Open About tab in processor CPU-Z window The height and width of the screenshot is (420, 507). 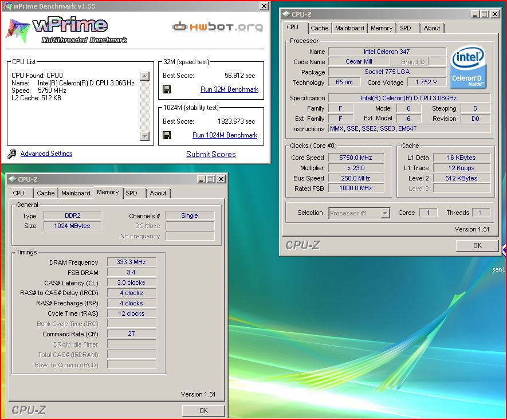431,28
